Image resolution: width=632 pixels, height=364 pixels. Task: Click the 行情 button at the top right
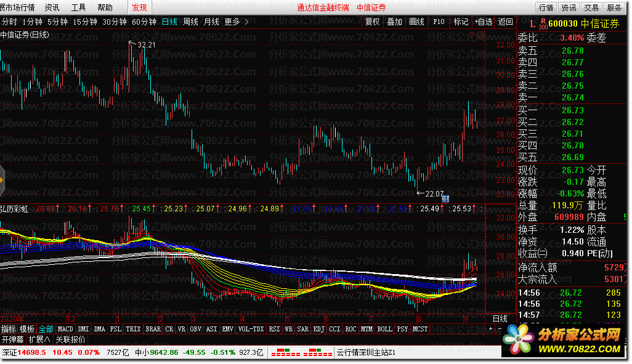point(546,7)
